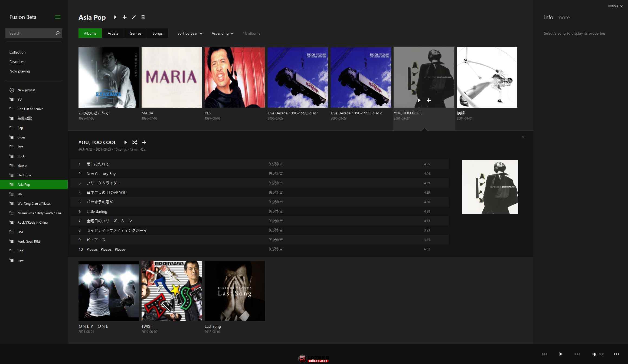The width and height of the screenshot is (628, 364).
Task: Open the three-dot more options
Action: pyautogui.click(x=616, y=354)
